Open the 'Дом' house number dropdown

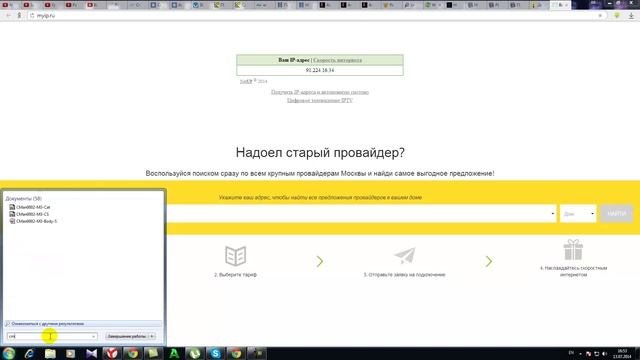[x=578, y=213]
